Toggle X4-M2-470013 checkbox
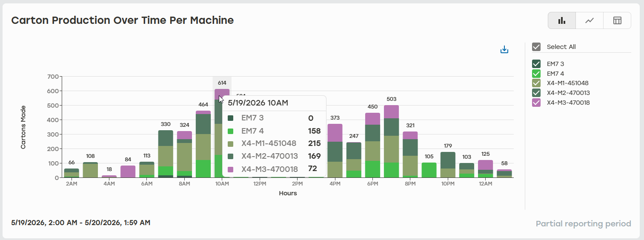 click(536, 93)
